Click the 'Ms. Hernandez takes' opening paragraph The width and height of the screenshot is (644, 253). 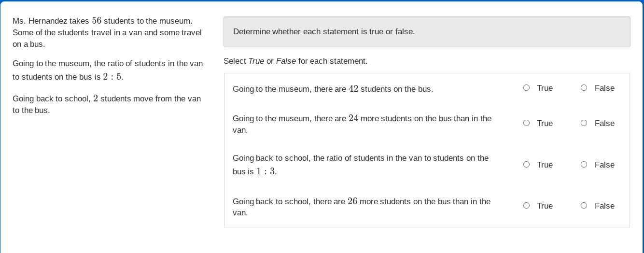(107, 32)
